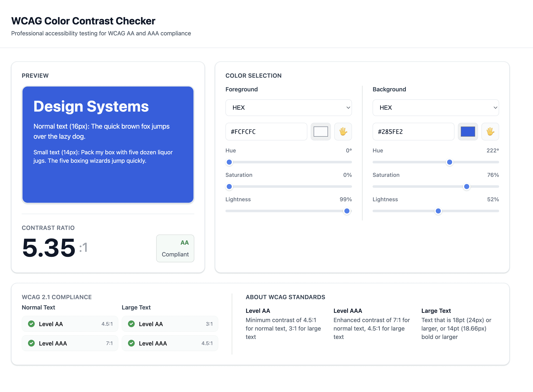Screen dimensions: 533x392
Task: Click Large Text Level AA checkmark icon
Action: click(x=131, y=324)
